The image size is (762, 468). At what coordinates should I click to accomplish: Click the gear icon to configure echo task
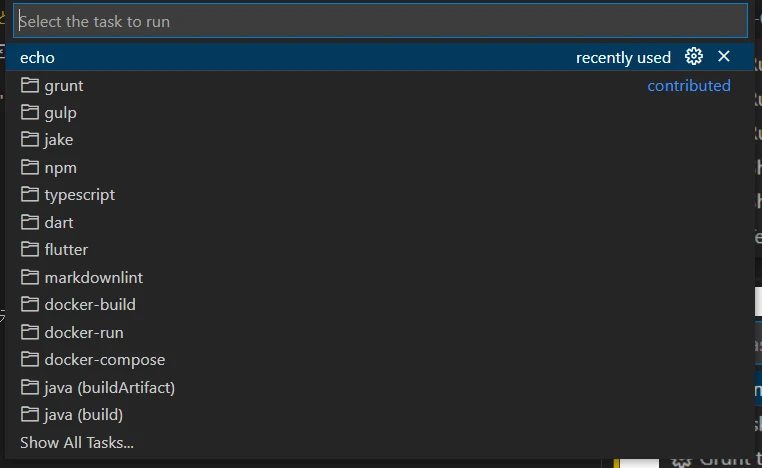[694, 57]
